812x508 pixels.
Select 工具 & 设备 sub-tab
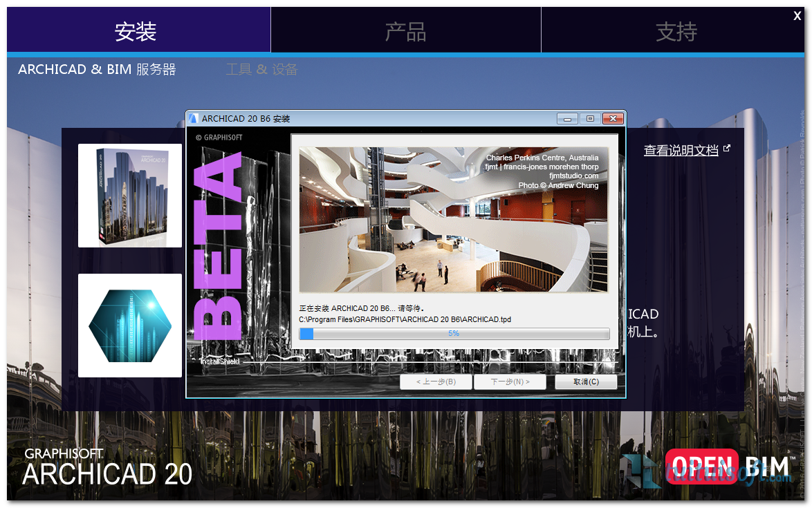(261, 69)
